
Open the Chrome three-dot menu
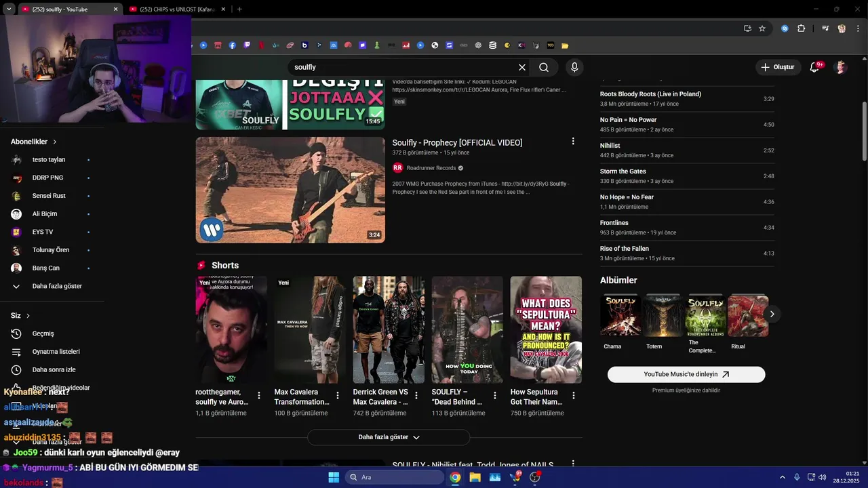pyautogui.click(x=857, y=28)
